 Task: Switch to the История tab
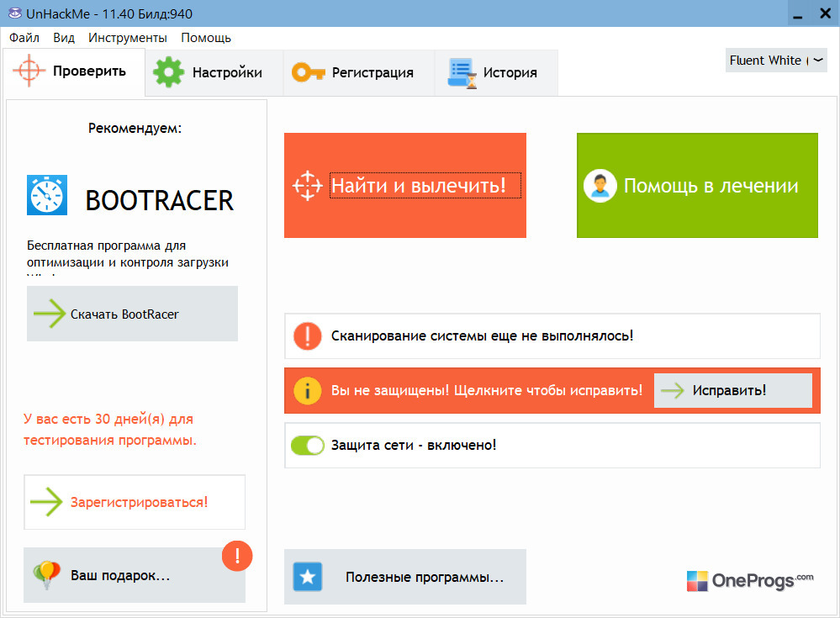(496, 72)
